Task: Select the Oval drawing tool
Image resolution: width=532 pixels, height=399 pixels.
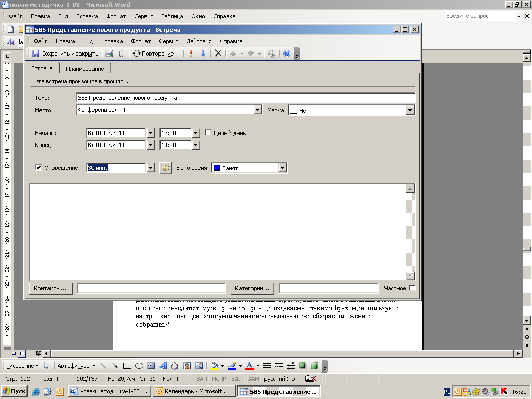Action: (x=139, y=366)
